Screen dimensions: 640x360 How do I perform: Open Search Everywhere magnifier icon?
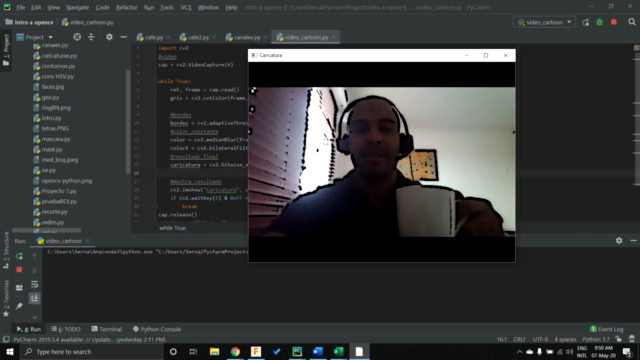pos(632,22)
